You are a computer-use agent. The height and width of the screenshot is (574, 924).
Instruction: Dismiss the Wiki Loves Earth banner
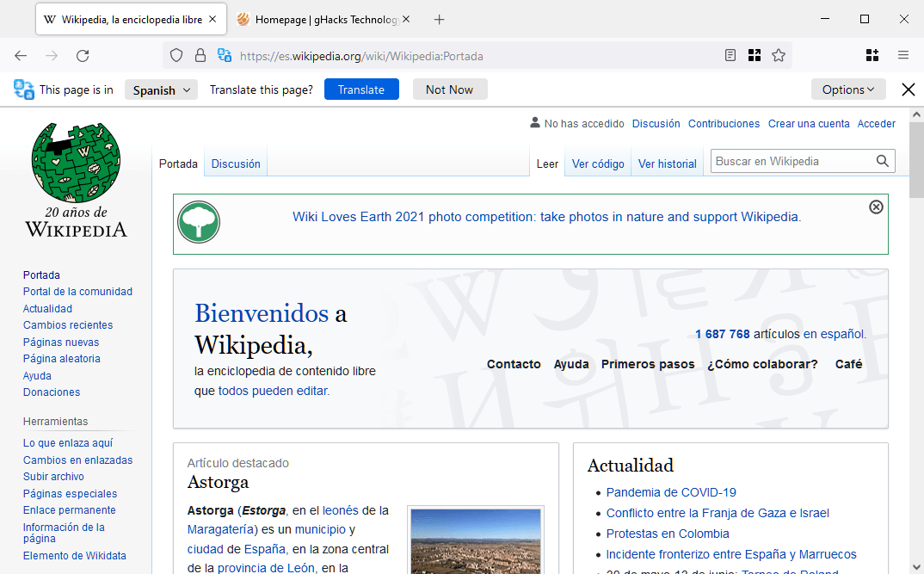pyautogui.click(x=876, y=207)
